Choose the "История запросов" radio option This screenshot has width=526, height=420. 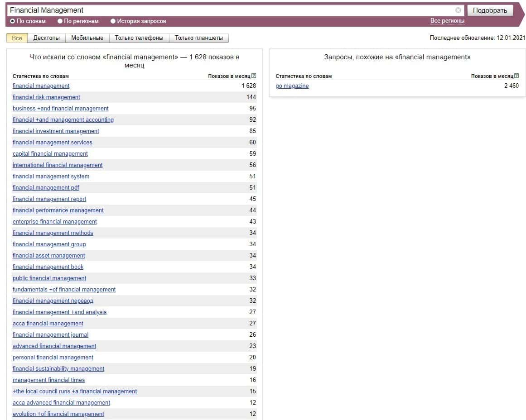(x=113, y=21)
